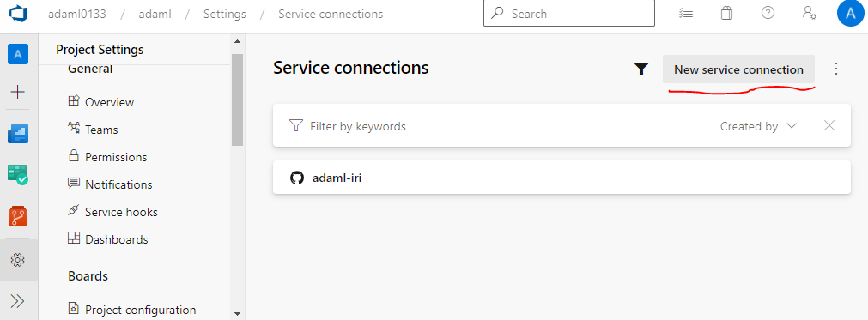
Task: Open the More actions vertical ellipsis
Action: click(836, 69)
